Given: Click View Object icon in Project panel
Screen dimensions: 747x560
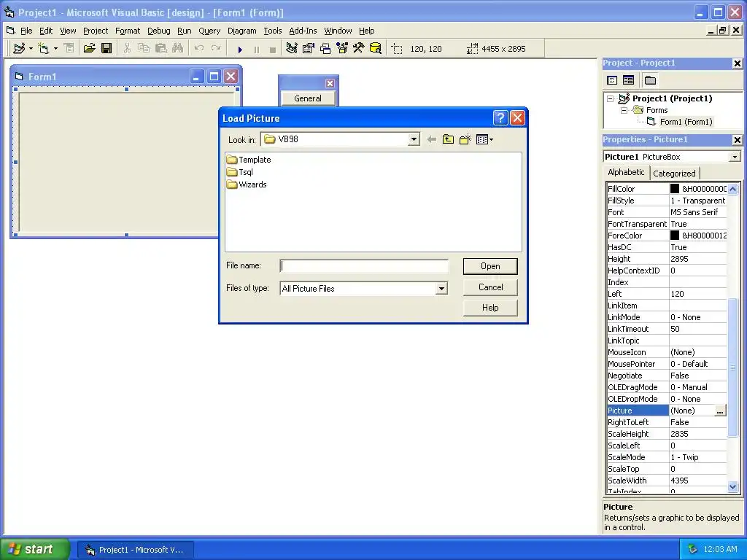Looking at the screenshot, I should tap(629, 80).
